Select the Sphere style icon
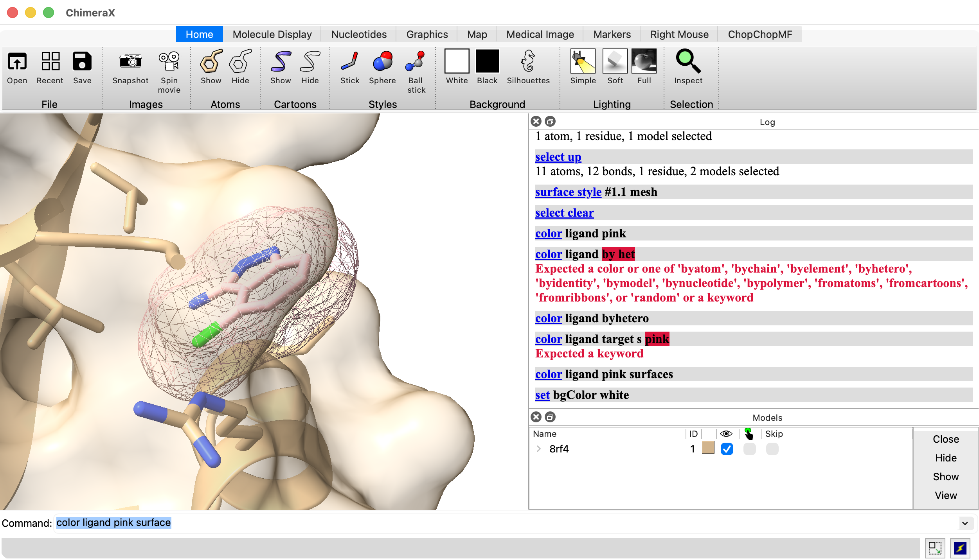979x560 pixels. (x=382, y=62)
